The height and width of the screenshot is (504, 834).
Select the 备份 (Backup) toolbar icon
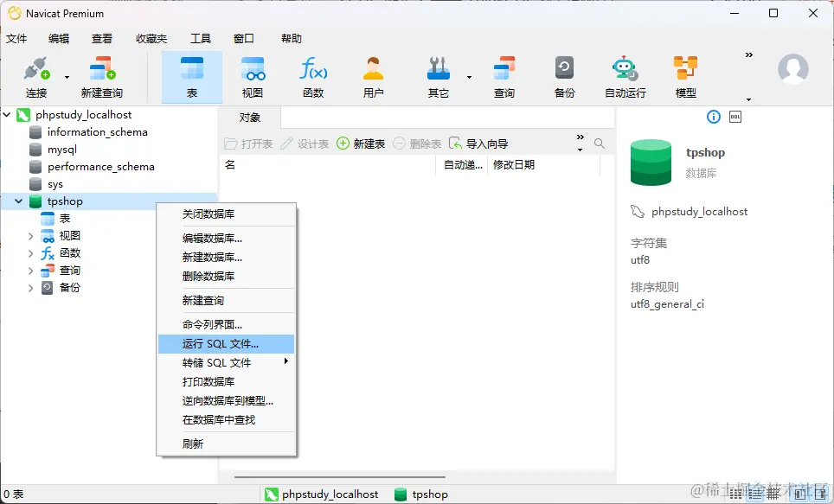[x=563, y=75]
